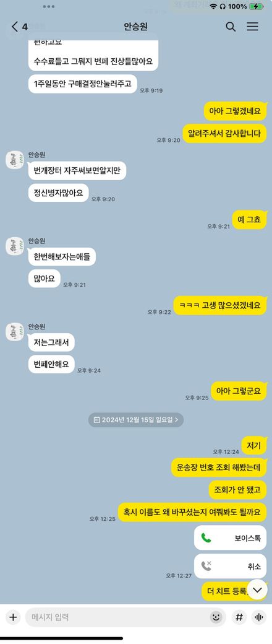Viewport: 272px width, 644px height.
Task: Open the hamburger chat menu
Action: [252, 27]
